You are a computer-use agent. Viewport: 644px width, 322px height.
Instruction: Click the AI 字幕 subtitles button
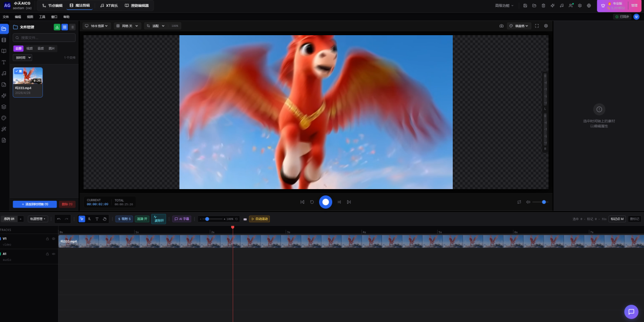[x=181, y=219]
